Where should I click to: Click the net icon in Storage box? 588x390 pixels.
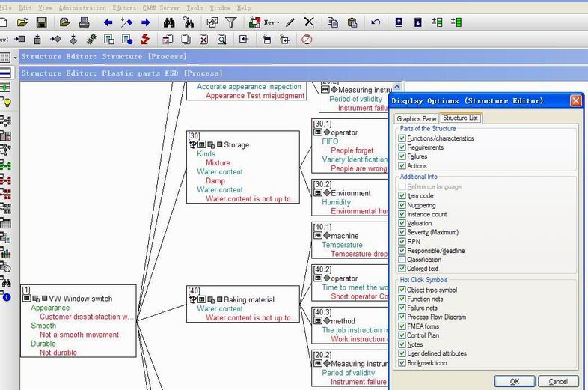click(x=192, y=145)
